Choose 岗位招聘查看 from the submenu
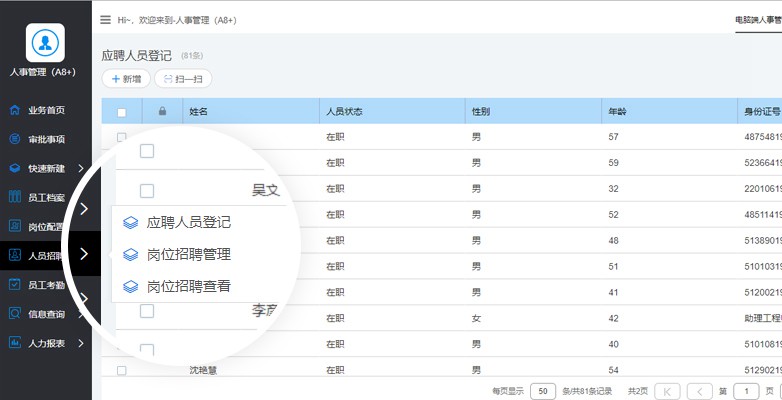Image resolution: width=782 pixels, height=400 pixels. tap(189, 286)
